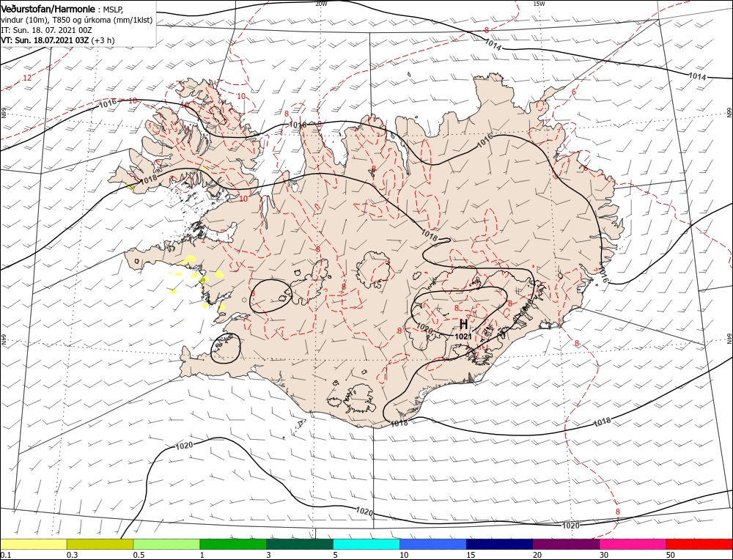The image size is (733, 560).
Task: Click the "0.1" legend scale value
Action: pyautogui.click(x=6, y=555)
